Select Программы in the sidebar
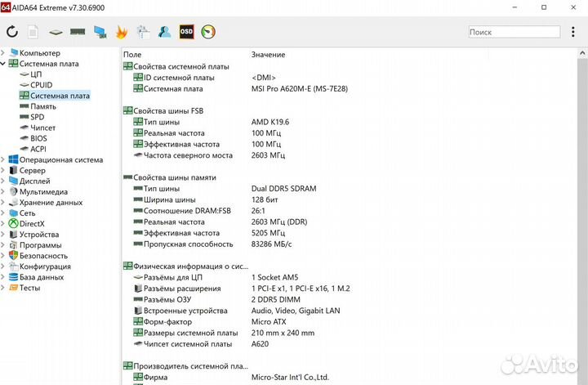The height and width of the screenshot is (385, 588). [41, 245]
